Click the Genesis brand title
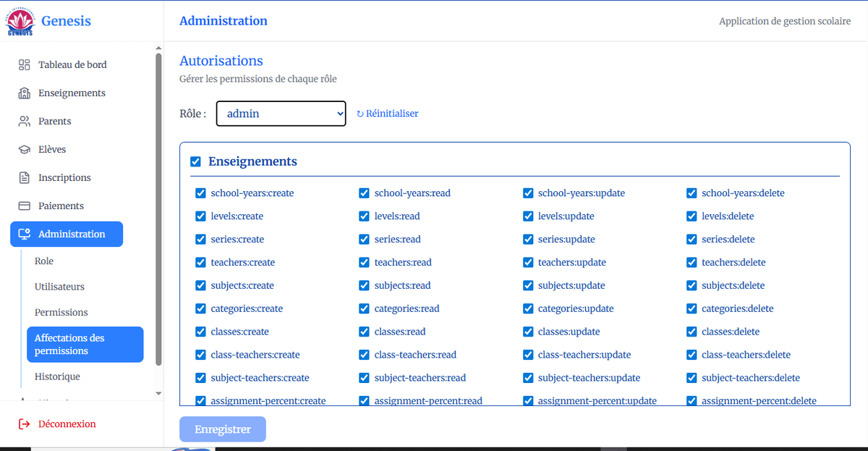This screenshot has width=868, height=451. point(66,21)
